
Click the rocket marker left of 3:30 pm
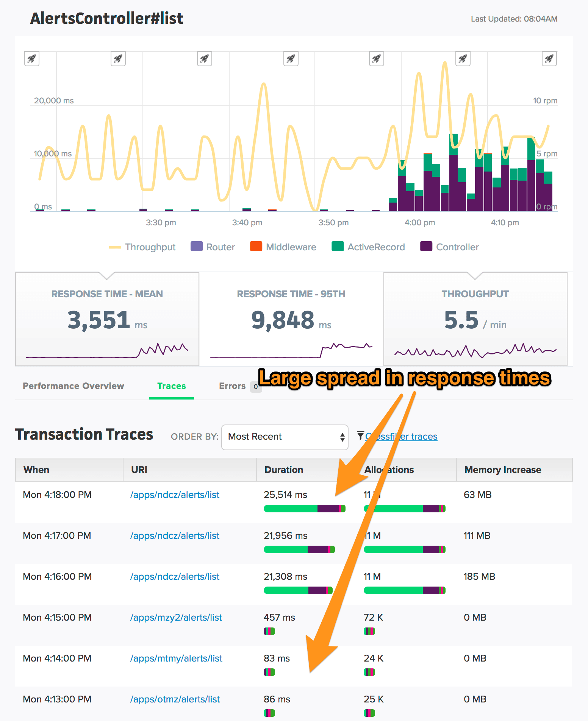[118, 59]
